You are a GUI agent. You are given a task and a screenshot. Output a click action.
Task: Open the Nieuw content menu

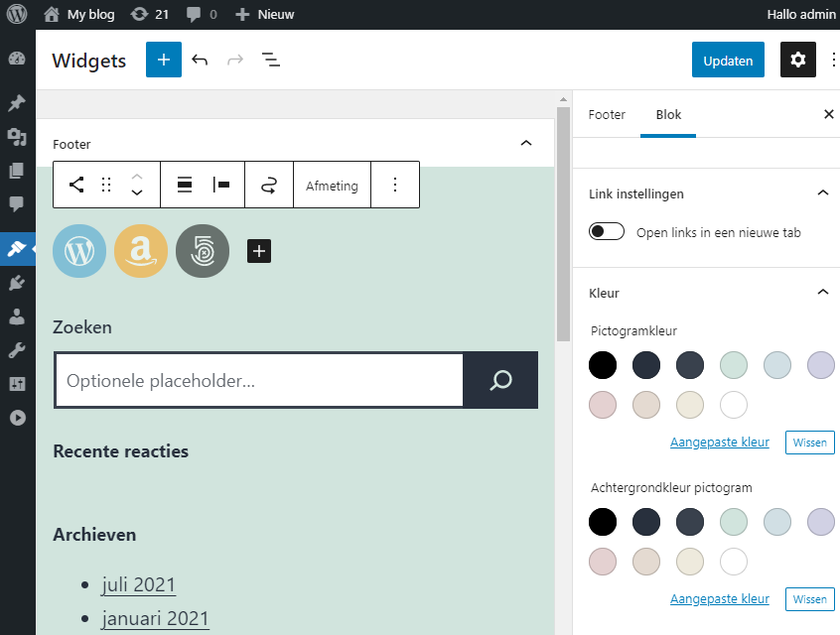[265, 15]
